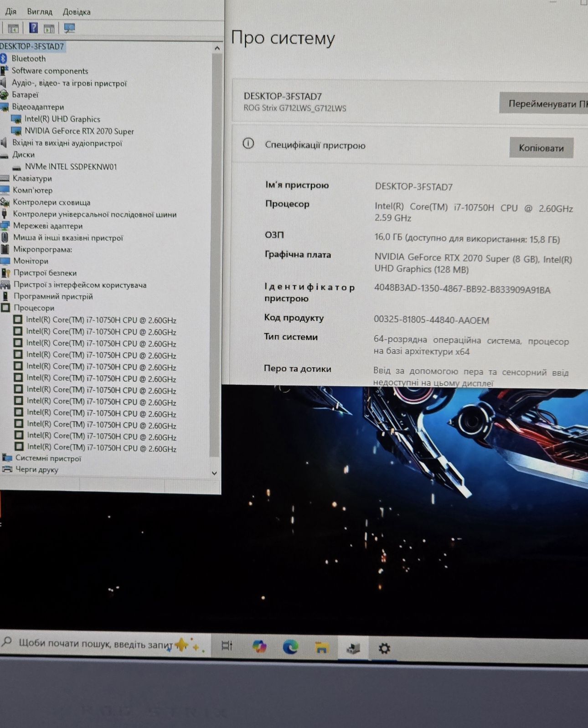The height and width of the screenshot is (728, 588).
Task: Click the device identifier value 4048B3AD-1350
Action: coord(462,289)
